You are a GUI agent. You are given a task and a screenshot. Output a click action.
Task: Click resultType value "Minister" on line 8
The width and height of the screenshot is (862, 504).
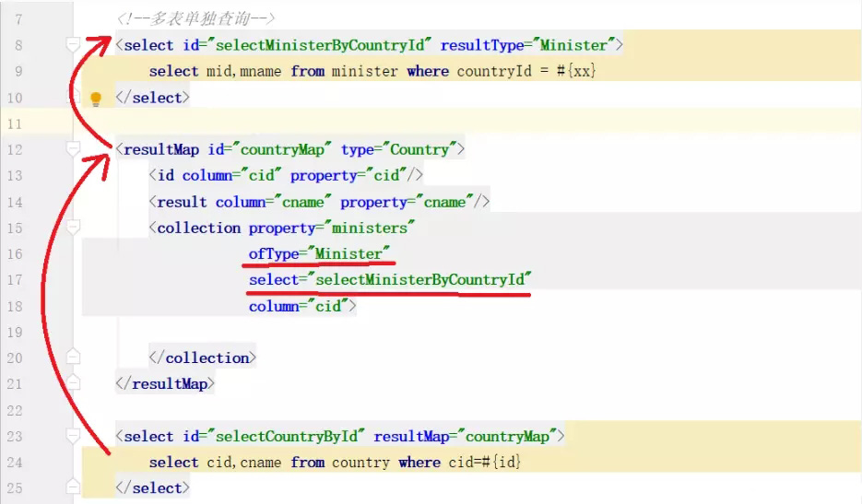[573, 45]
